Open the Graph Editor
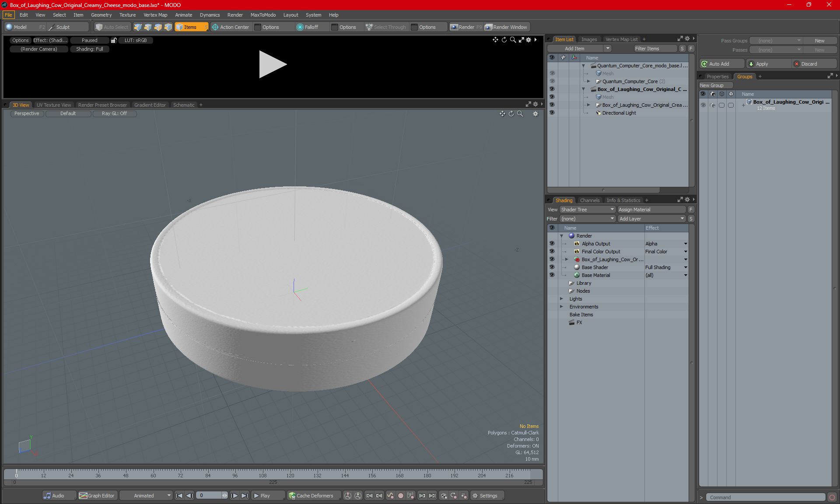The height and width of the screenshot is (504, 840). click(97, 496)
